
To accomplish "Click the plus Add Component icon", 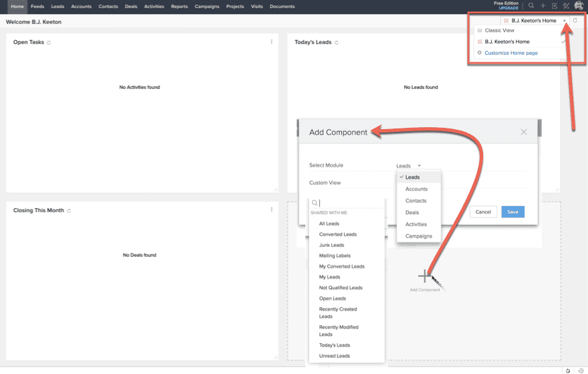I will click(424, 276).
